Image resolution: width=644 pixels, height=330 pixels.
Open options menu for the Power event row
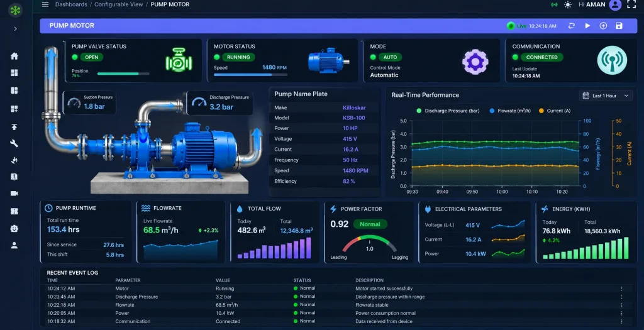tap(622, 313)
